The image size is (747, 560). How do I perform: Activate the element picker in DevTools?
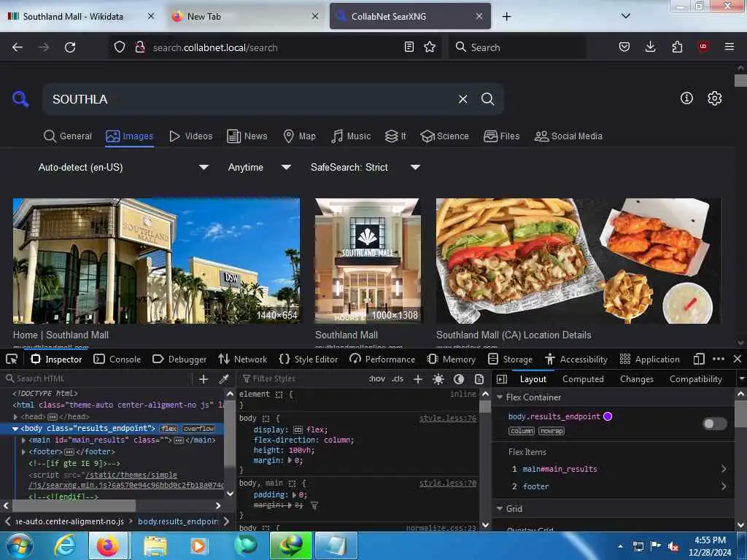(12, 359)
